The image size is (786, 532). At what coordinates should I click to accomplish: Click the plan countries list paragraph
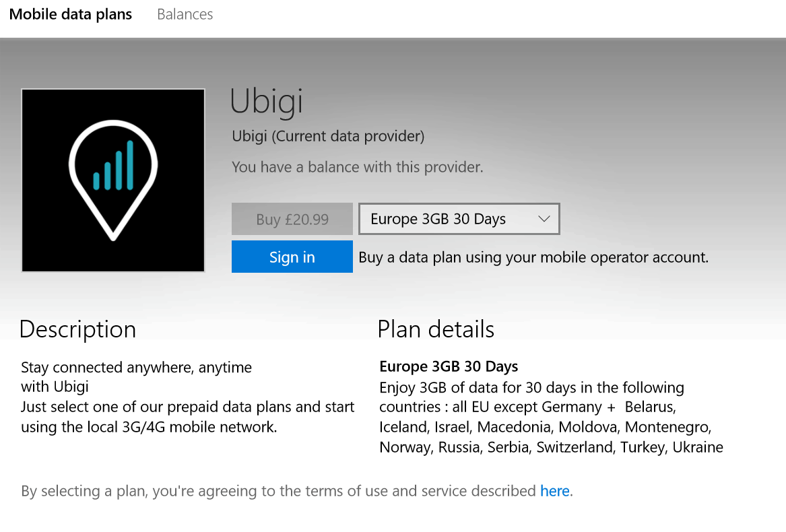(x=552, y=417)
